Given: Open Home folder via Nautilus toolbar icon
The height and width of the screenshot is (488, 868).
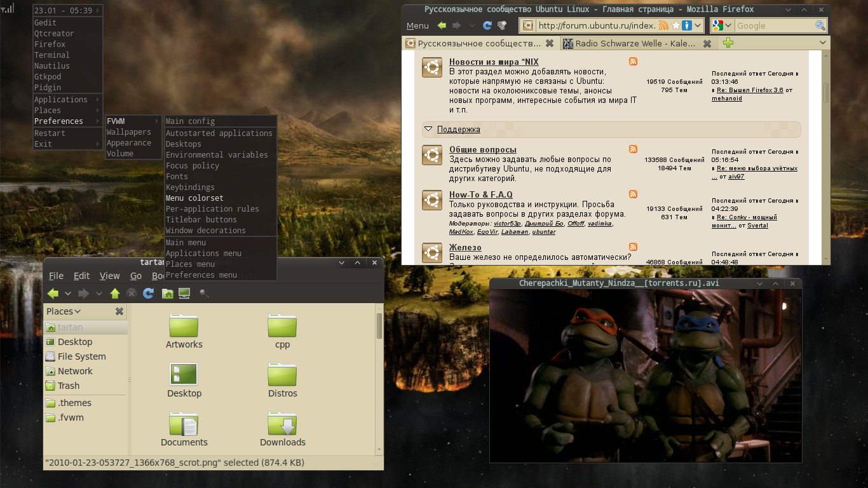Looking at the screenshot, I should tap(168, 293).
